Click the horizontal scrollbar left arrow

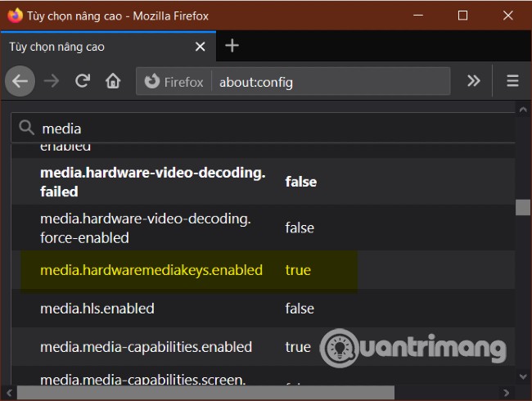pos(9,393)
